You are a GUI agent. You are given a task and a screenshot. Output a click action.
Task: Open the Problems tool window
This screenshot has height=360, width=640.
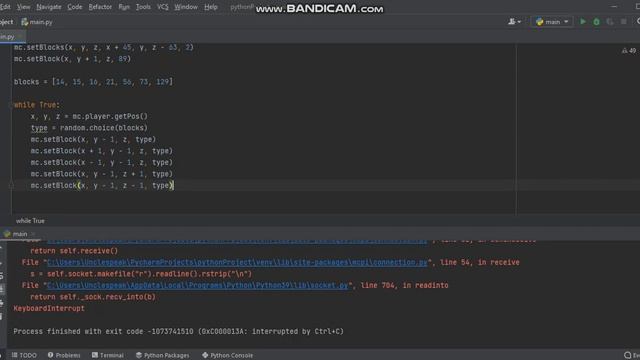[x=64, y=355]
